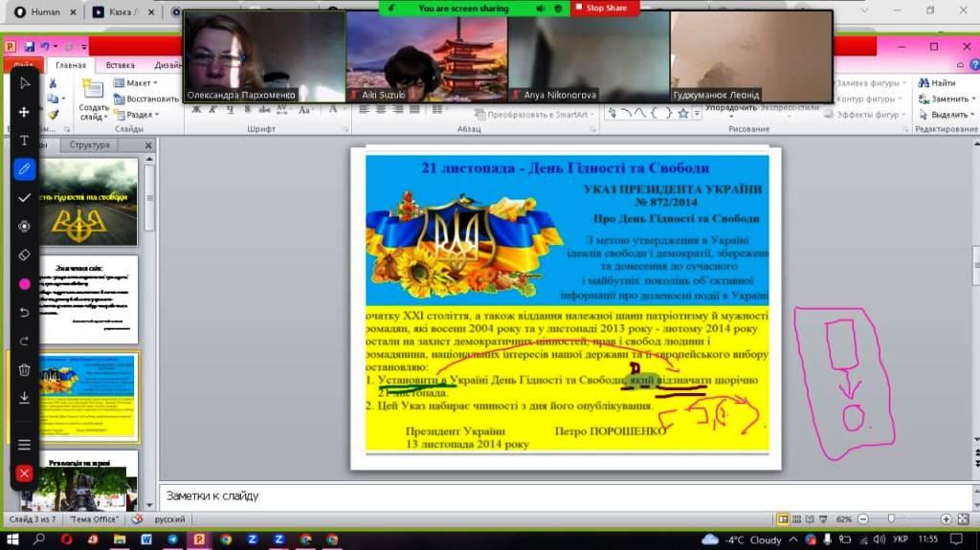The width and height of the screenshot is (980, 550).
Task: Expand the shapes gallery more arrow
Action: (697, 115)
